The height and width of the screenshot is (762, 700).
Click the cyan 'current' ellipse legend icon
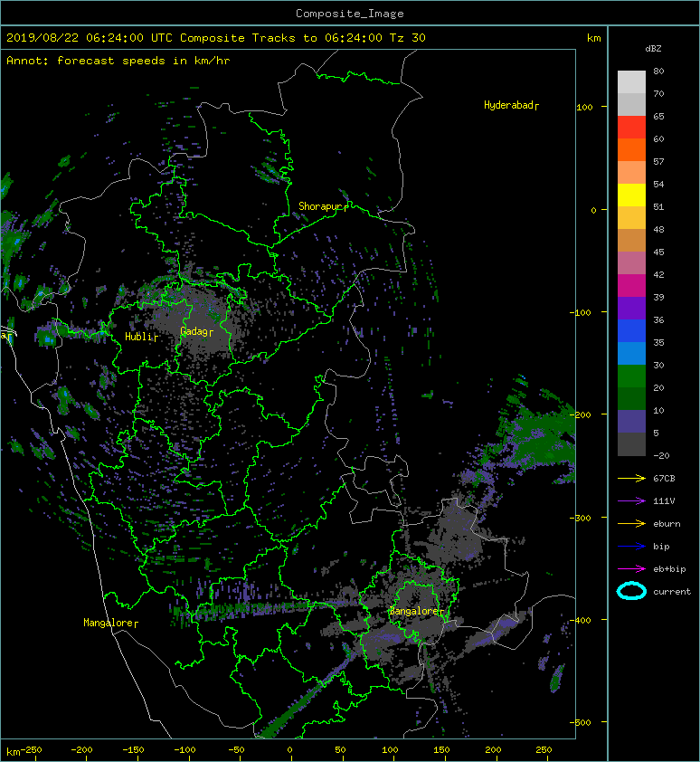[x=631, y=592]
